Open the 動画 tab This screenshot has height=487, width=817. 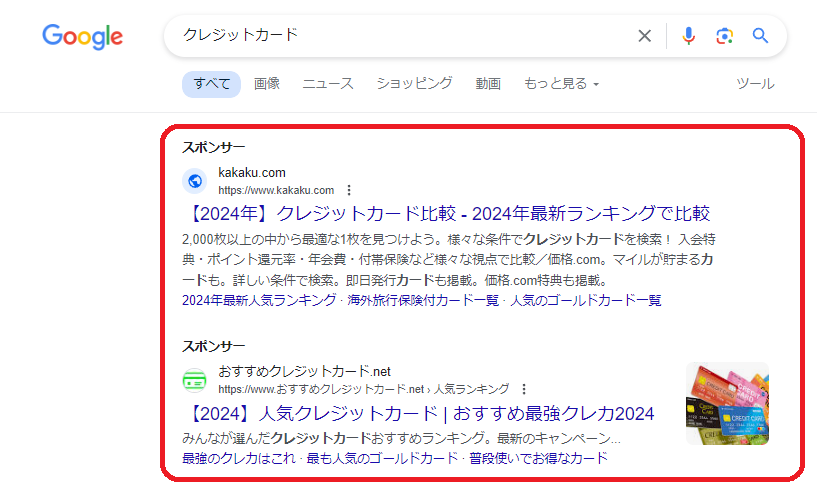488,84
